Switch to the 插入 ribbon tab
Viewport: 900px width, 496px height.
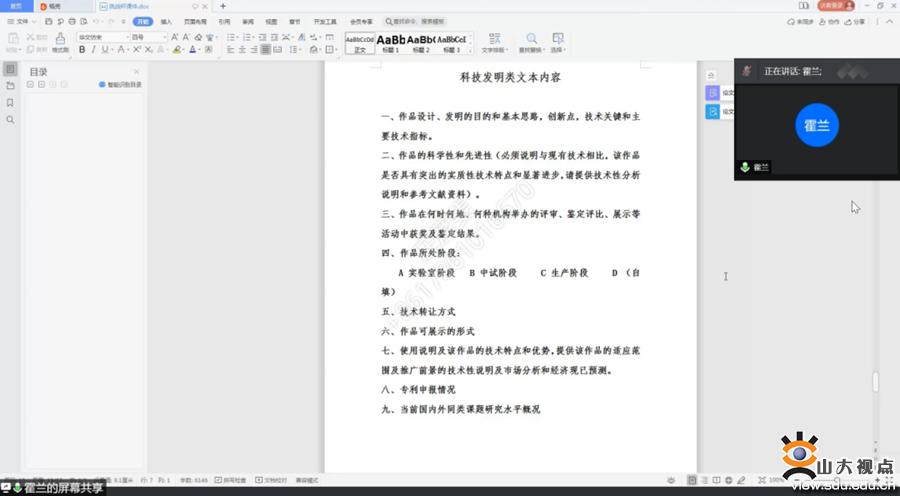(x=166, y=21)
